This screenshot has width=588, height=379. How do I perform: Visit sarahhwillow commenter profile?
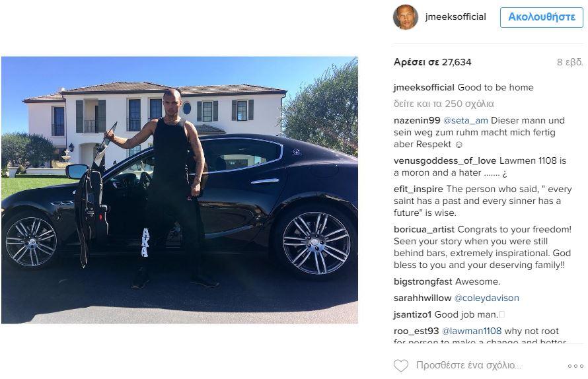pyautogui.click(x=422, y=298)
